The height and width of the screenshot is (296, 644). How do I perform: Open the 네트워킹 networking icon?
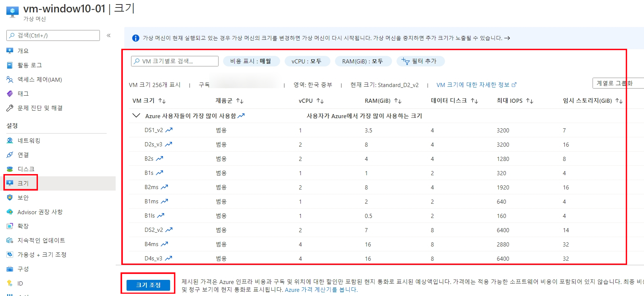tap(10, 140)
